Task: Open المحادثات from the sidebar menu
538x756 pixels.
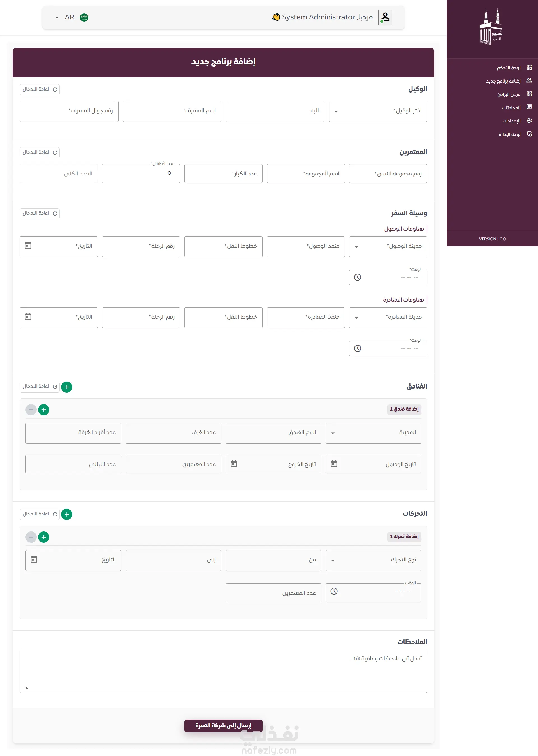Action: [x=511, y=107]
